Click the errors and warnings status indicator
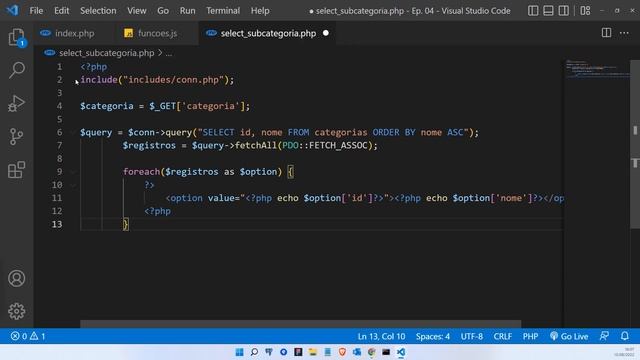 28,336
